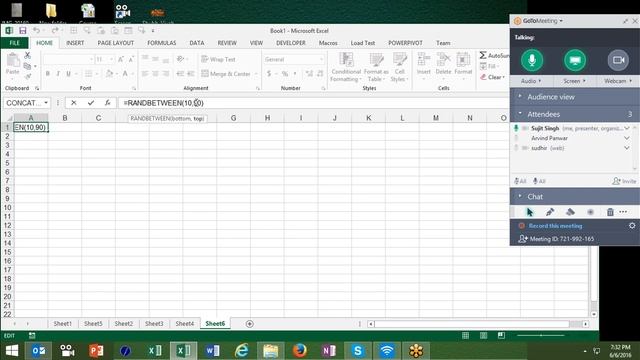Select the GoToMeeting arrow pointer tool
640x360 pixels.
(530, 212)
